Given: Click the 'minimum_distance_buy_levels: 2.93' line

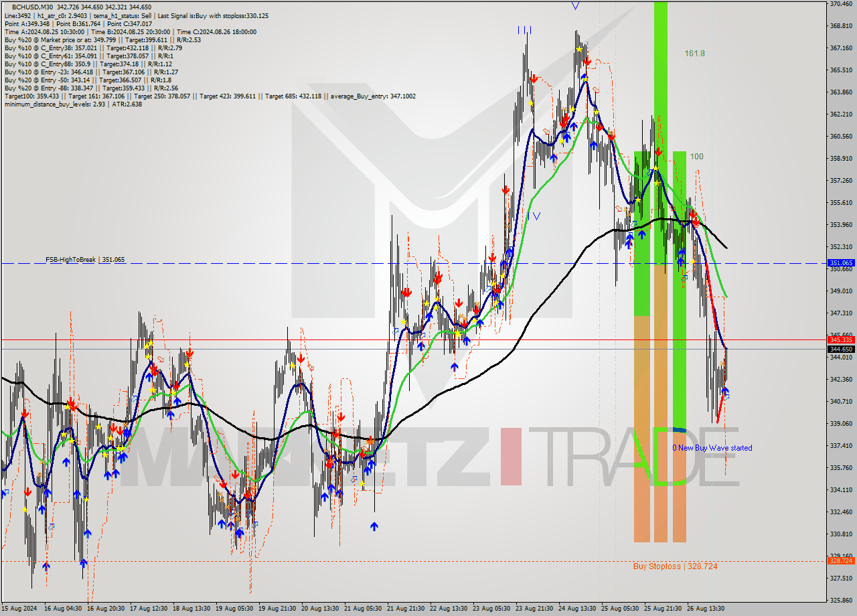Looking at the screenshot, I should [x=73, y=104].
